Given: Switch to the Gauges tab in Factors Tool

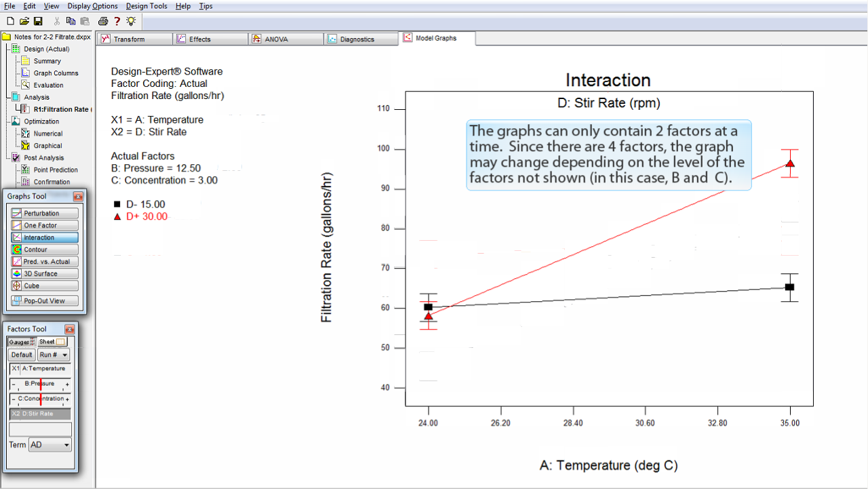Looking at the screenshot, I should click(x=21, y=342).
